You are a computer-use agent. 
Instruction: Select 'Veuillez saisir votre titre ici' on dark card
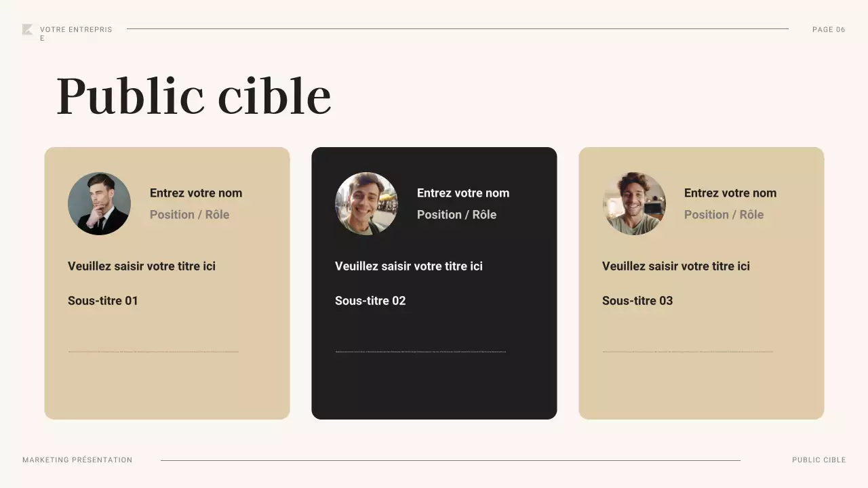[x=409, y=266]
